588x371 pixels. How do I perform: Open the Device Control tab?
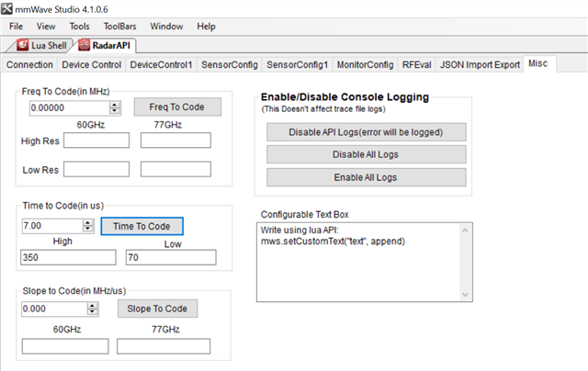click(x=92, y=64)
